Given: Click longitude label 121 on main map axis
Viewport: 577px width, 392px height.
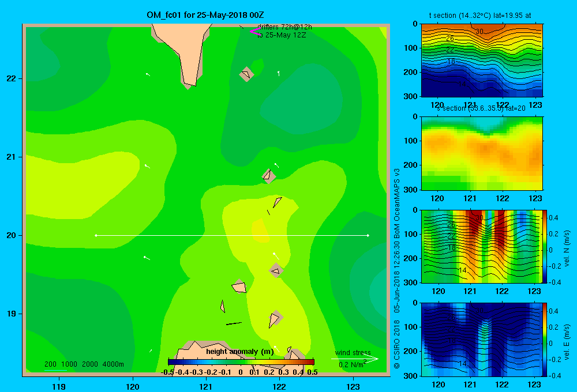Looking at the screenshot, I should [x=206, y=386].
